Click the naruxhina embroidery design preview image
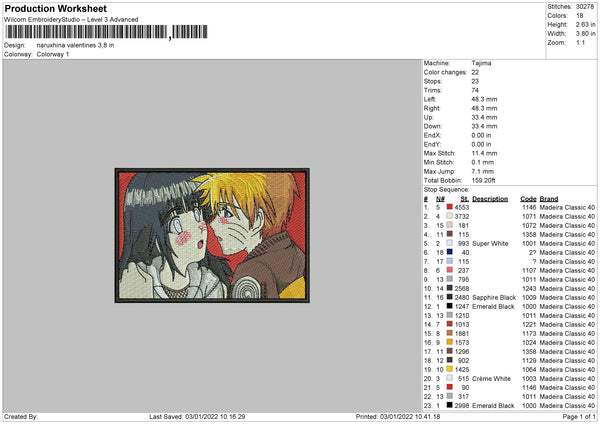This screenshot has height=424, width=600. coord(212,235)
